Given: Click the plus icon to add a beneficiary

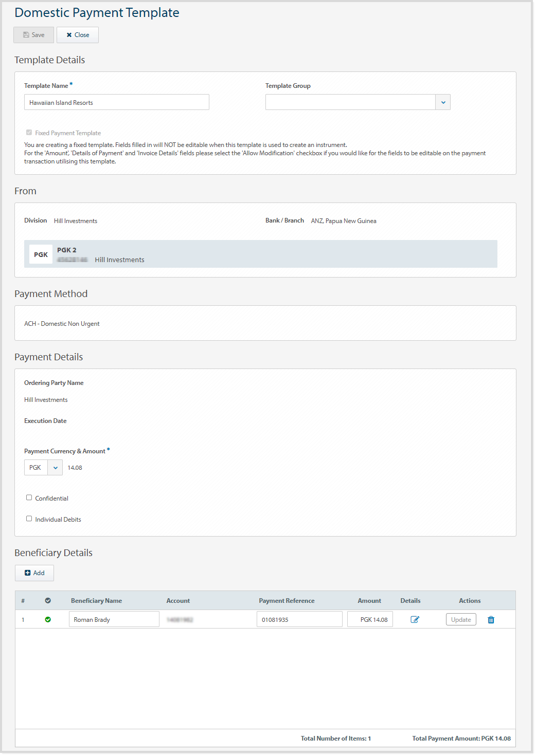Looking at the screenshot, I should [x=28, y=573].
